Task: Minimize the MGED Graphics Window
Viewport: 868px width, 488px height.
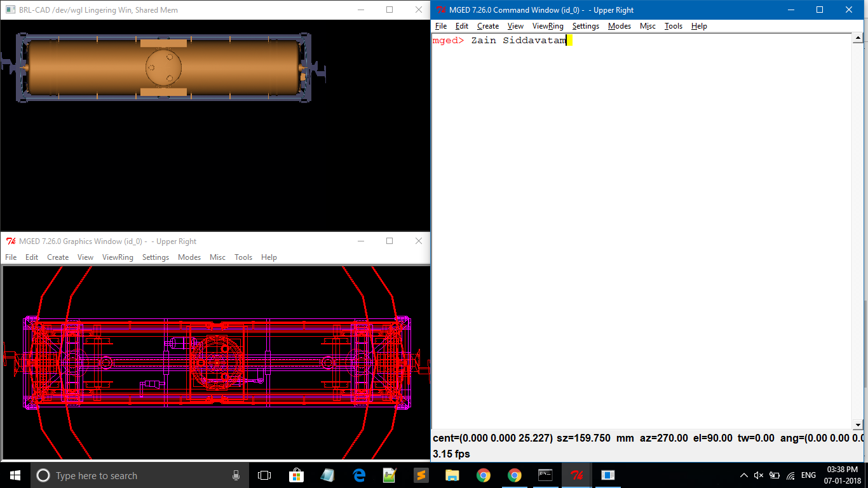Action: 360,241
